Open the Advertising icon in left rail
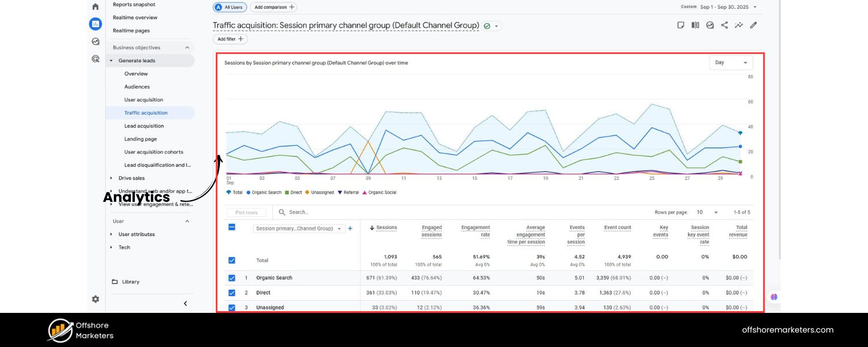This screenshot has width=868, height=347. [x=95, y=58]
